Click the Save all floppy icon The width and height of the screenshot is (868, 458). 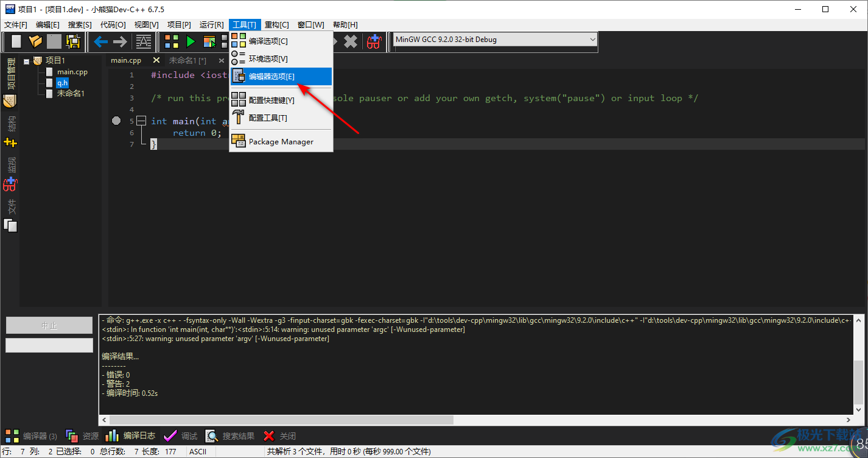coord(73,41)
